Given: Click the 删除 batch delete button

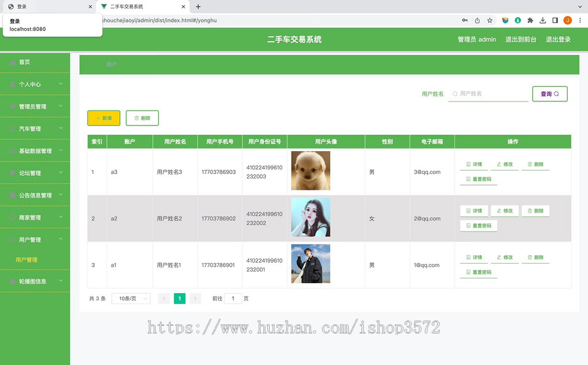Looking at the screenshot, I should (142, 118).
